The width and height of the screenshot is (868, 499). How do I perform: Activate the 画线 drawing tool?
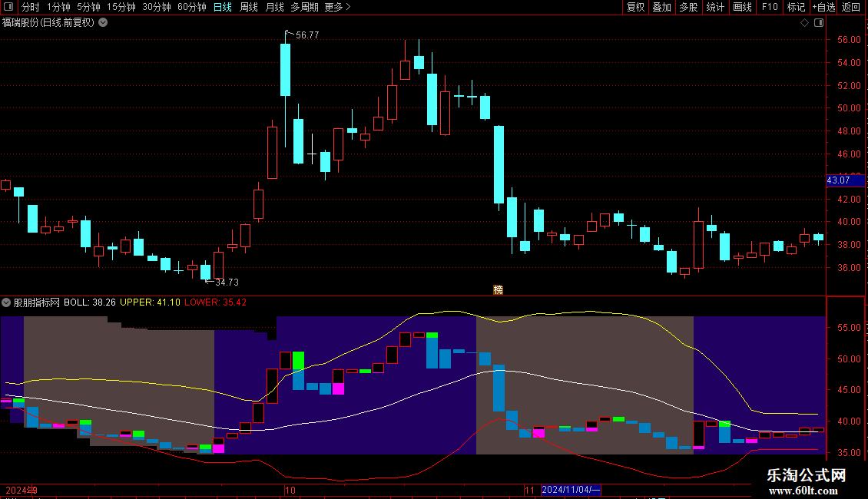(x=742, y=7)
